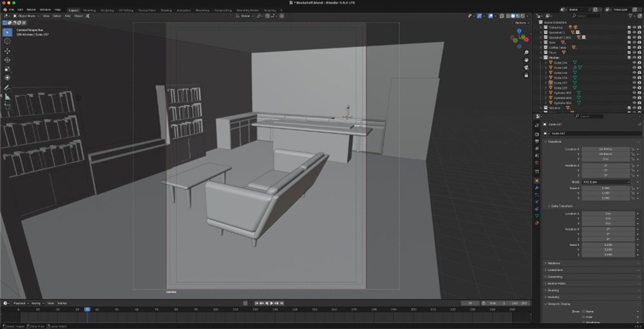This screenshot has width=644, height=329.
Task: Switch to the Modeling workspace tab
Action: point(89,10)
